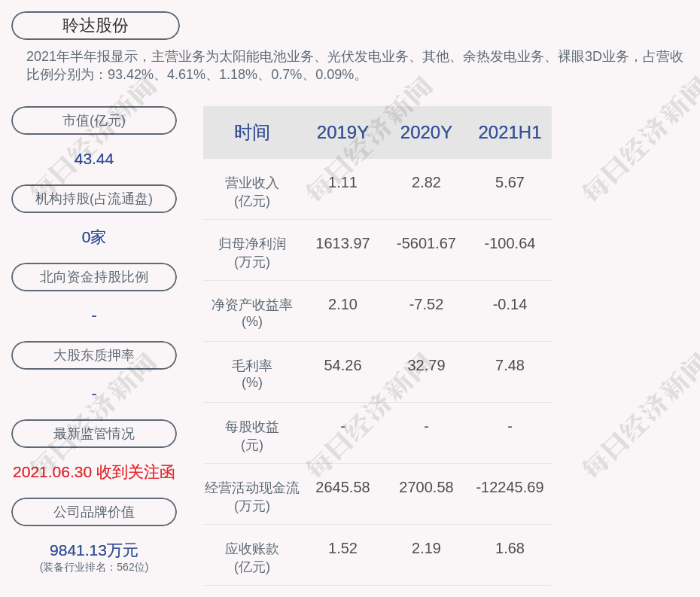Click the 毛利率(%) row label
The image size is (700, 597).
(x=252, y=374)
